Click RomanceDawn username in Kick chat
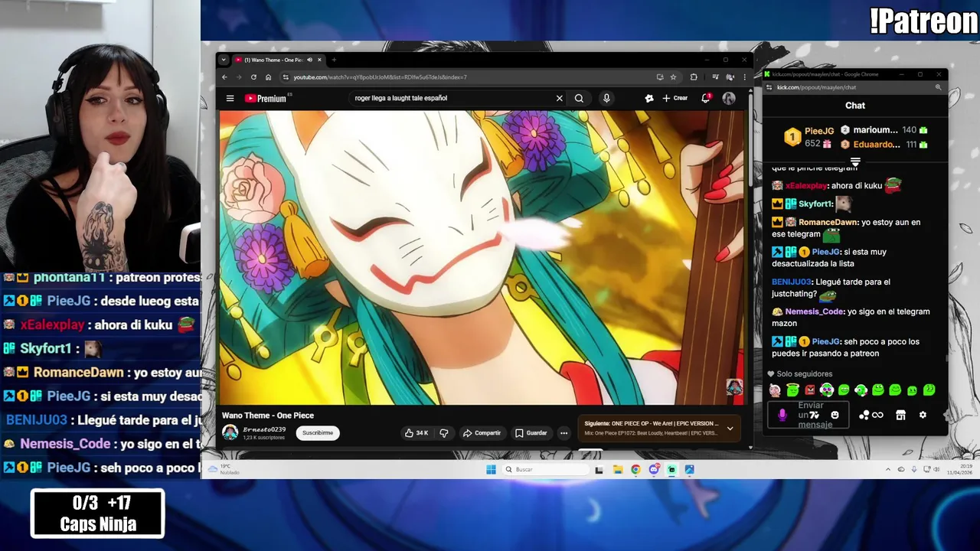The height and width of the screenshot is (551, 980). [828, 222]
